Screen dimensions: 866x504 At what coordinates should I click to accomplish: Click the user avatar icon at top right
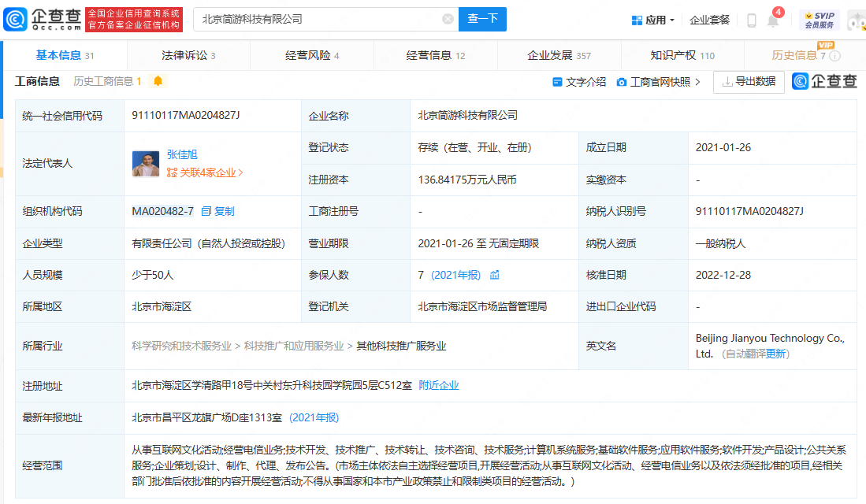(x=857, y=20)
